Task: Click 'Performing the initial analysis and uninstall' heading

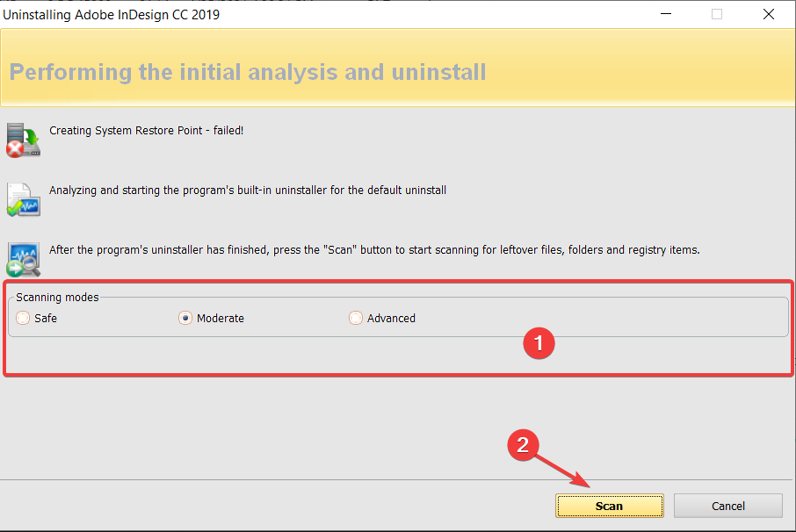Action: click(x=248, y=72)
